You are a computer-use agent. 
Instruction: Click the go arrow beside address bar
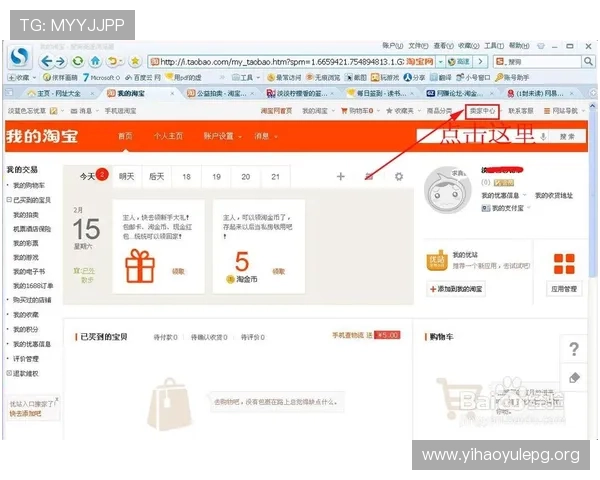click(x=480, y=61)
